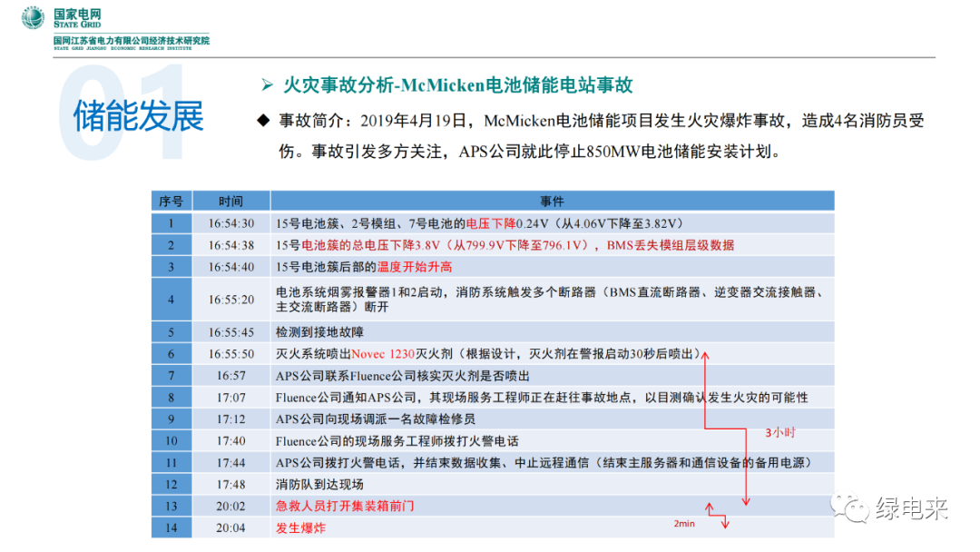Click the 国家电网 State Grid wordmark
The width and height of the screenshot is (980, 552).
77,18
